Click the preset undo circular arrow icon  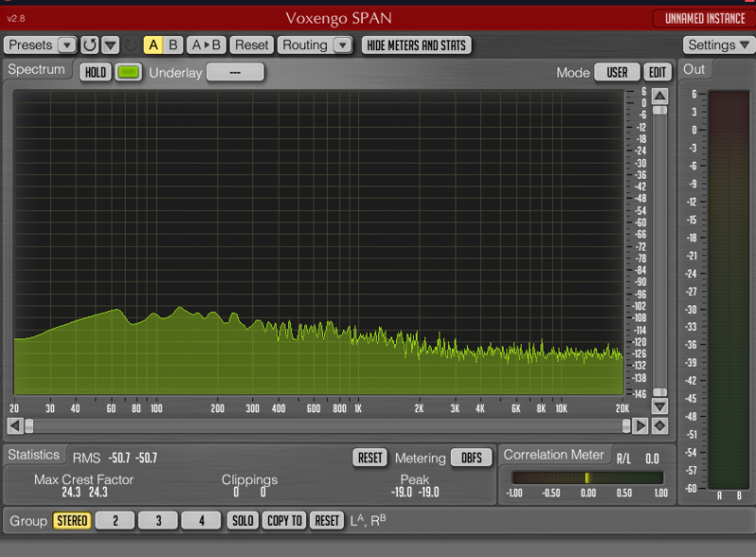[x=90, y=45]
